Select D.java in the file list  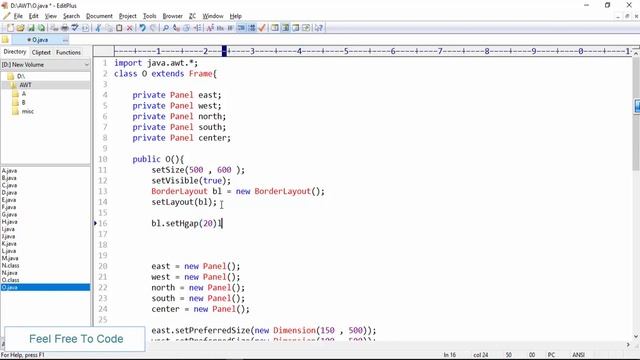[9, 193]
